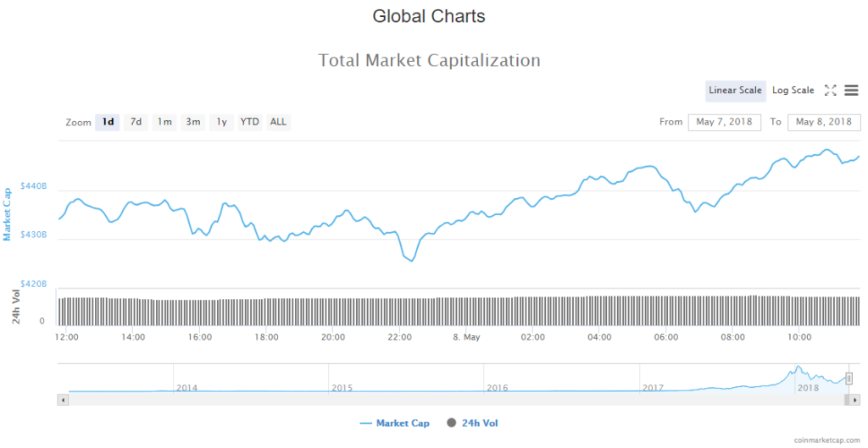
Task: Open the coinmarketcap.com credit link
Action: [x=829, y=441]
